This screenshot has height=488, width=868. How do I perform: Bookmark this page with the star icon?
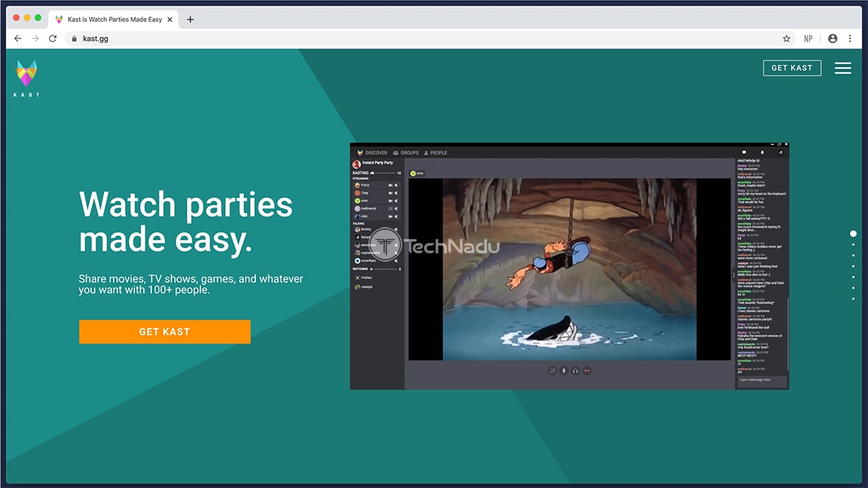[x=786, y=38]
